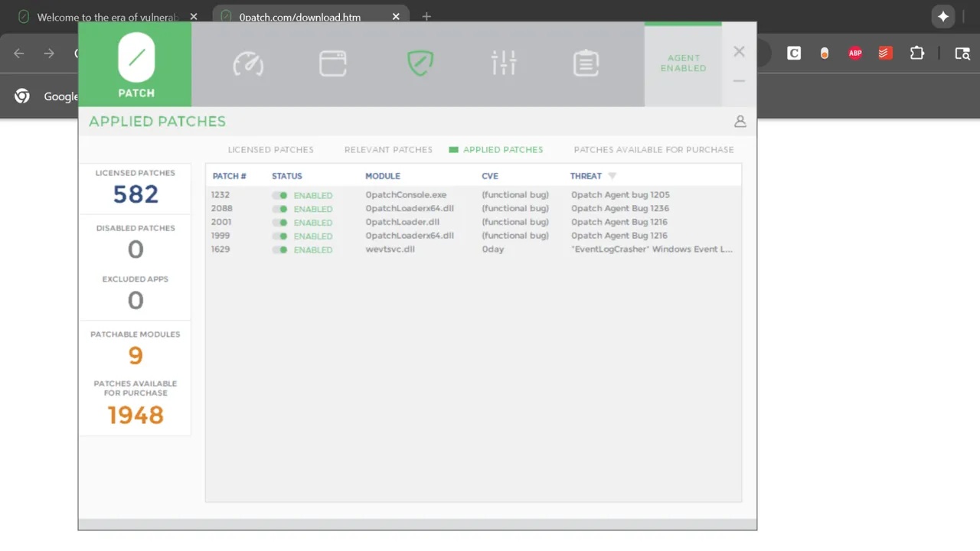Close the 0patch.com download browser tab
980x551 pixels.
tap(396, 17)
